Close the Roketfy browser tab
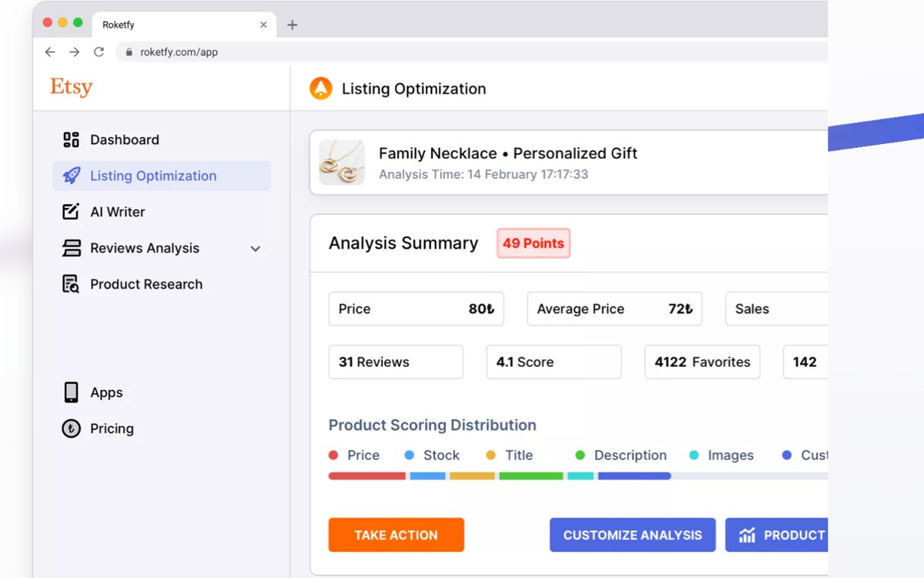Image resolution: width=924 pixels, height=578 pixels. [263, 25]
